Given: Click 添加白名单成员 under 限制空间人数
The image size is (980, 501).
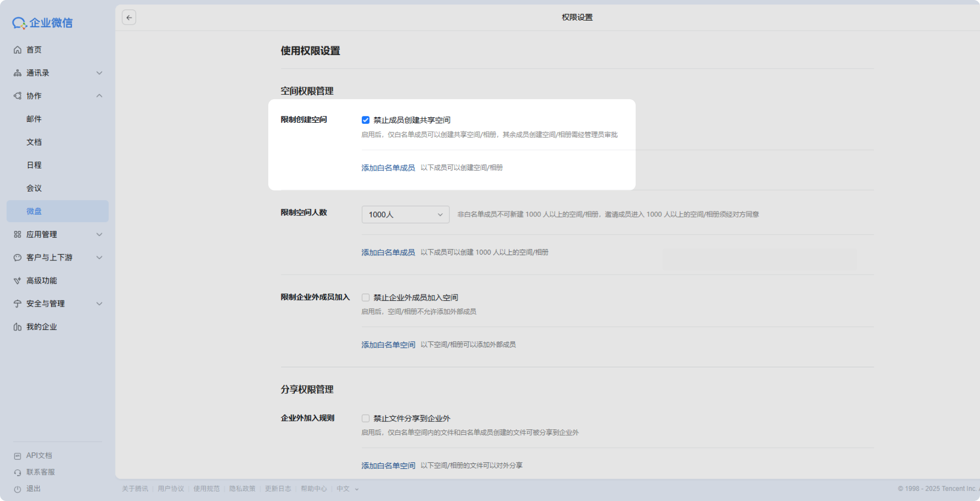Looking at the screenshot, I should pyautogui.click(x=388, y=253).
